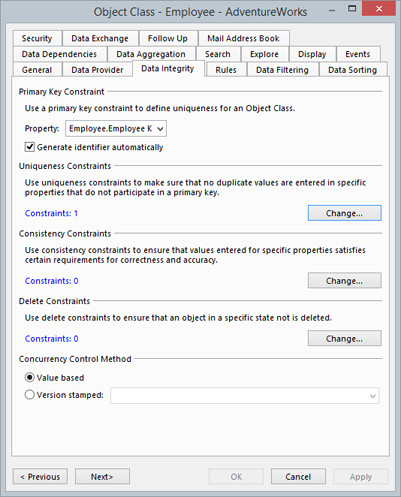Screen dimensions: 401x497
Task: Switch to the Security tab
Action: [x=37, y=38]
